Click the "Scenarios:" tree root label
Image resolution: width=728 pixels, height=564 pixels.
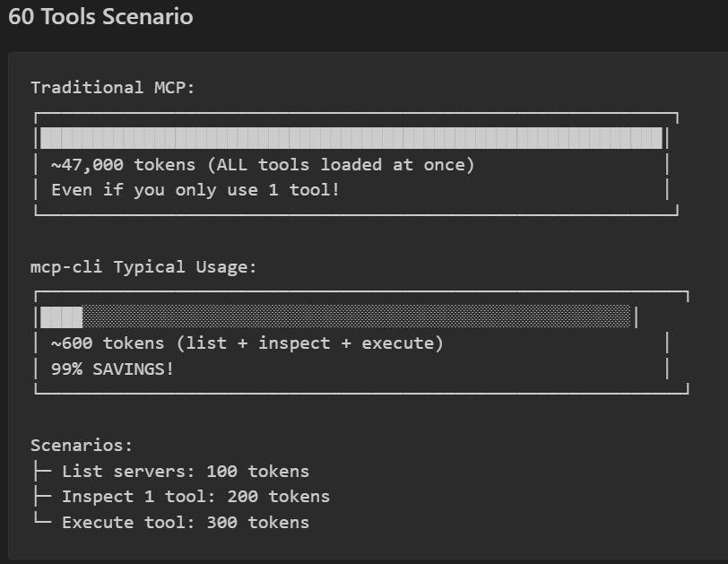[x=82, y=446]
